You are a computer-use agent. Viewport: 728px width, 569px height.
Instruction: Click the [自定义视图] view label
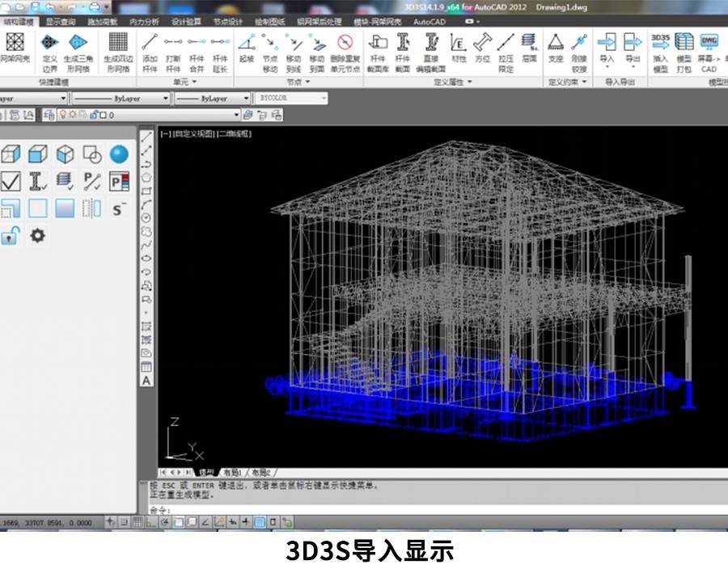click(x=194, y=134)
